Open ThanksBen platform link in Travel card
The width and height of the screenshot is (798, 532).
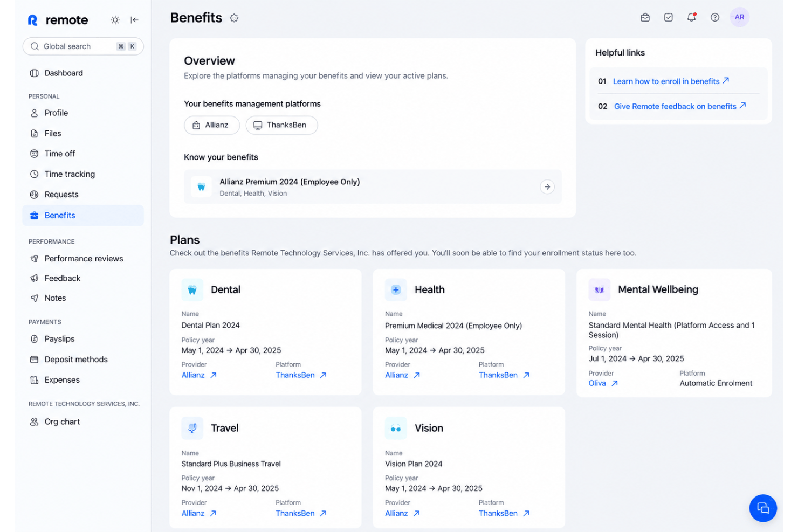[301, 514]
